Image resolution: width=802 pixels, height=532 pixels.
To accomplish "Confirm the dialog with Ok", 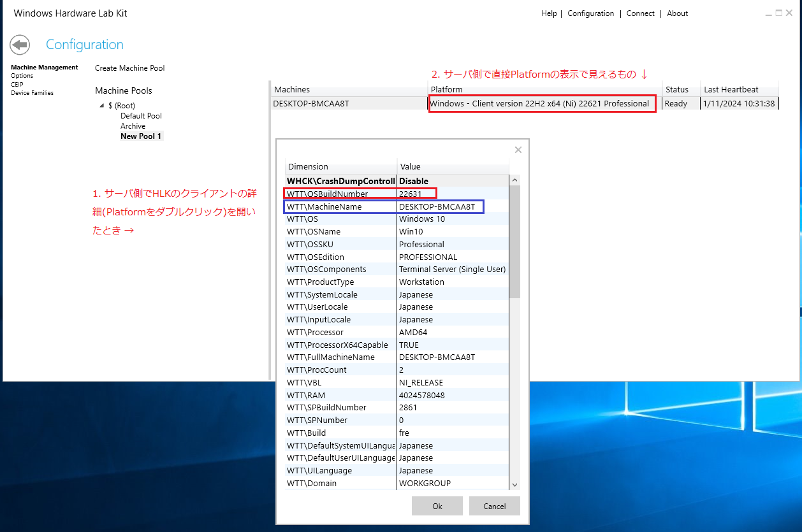I will (437, 505).
